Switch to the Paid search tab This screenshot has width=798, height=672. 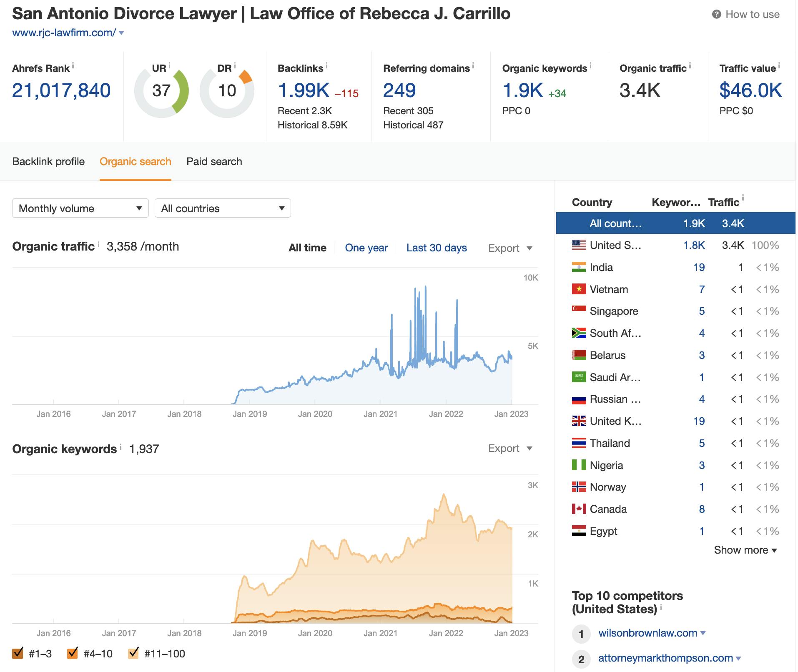pyautogui.click(x=214, y=161)
